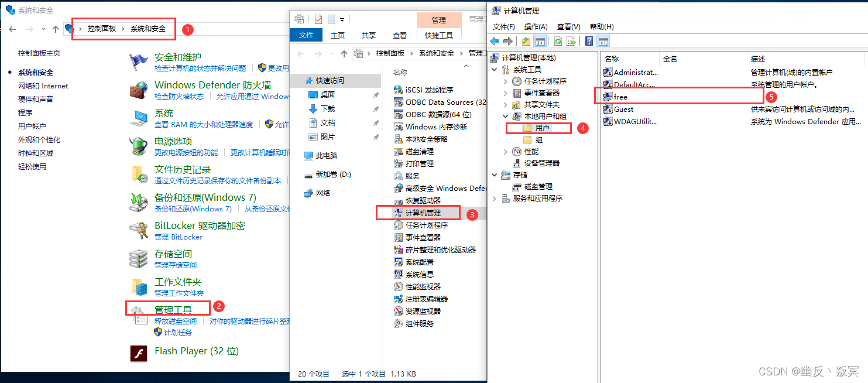Select 设备管理器 in the Computer Management tree
Viewport: 868px width, 383px height.
[x=536, y=163]
